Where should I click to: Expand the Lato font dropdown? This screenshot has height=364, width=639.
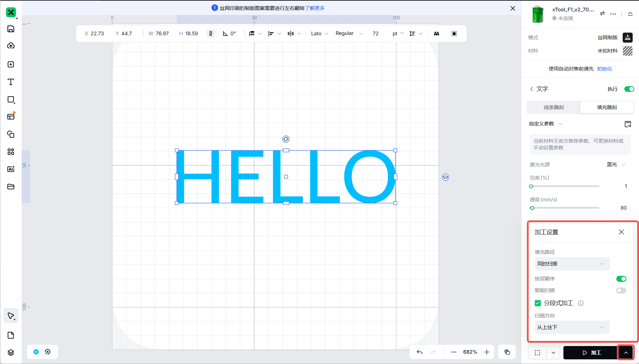(319, 34)
